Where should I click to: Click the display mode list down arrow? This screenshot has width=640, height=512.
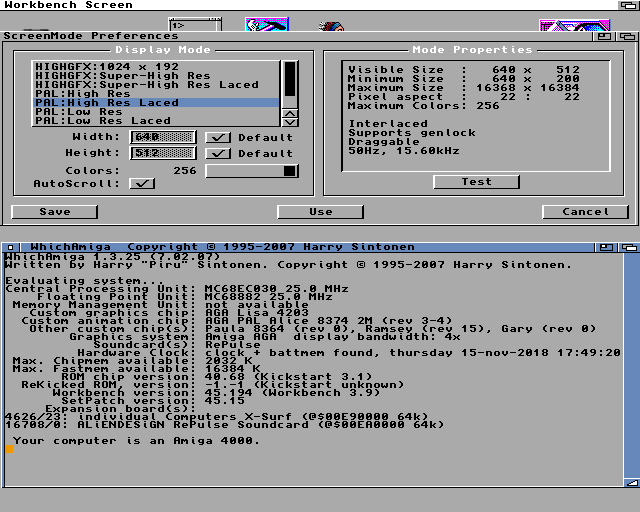click(x=290, y=120)
